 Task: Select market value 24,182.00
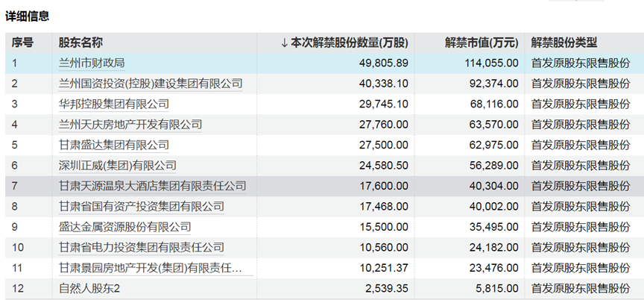click(x=493, y=248)
